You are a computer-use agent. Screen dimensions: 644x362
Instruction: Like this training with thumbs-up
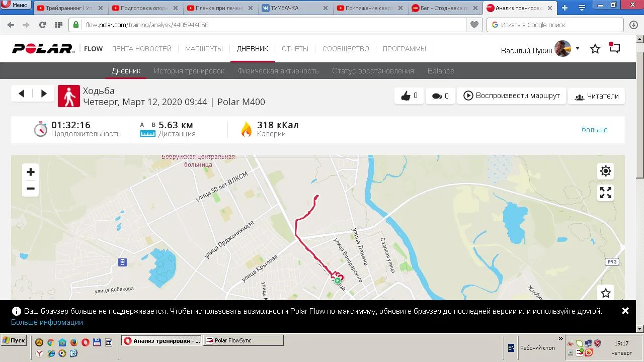(409, 96)
